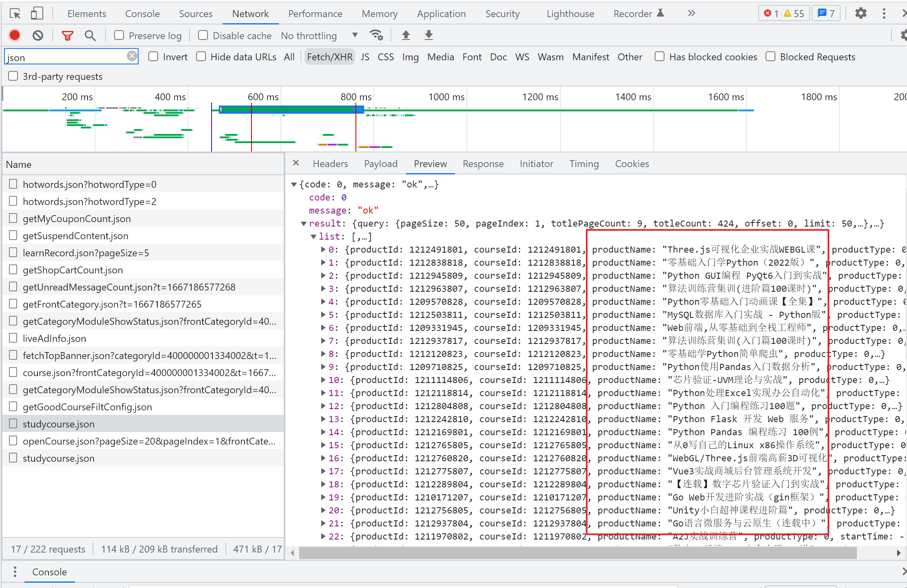Viewport: 907px width, 588px height.
Task: Select the getShopCartCount.json request
Action: pos(73,270)
